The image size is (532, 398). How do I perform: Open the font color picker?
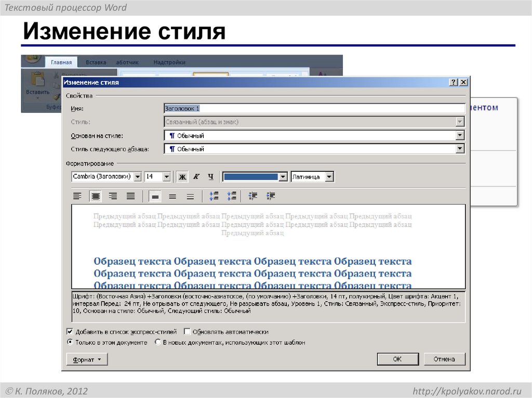tap(283, 176)
